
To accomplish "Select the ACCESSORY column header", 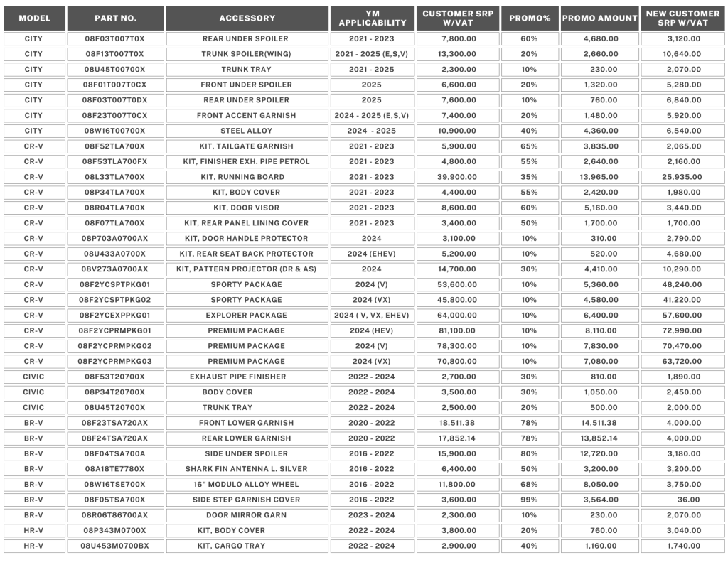I will click(247, 18).
